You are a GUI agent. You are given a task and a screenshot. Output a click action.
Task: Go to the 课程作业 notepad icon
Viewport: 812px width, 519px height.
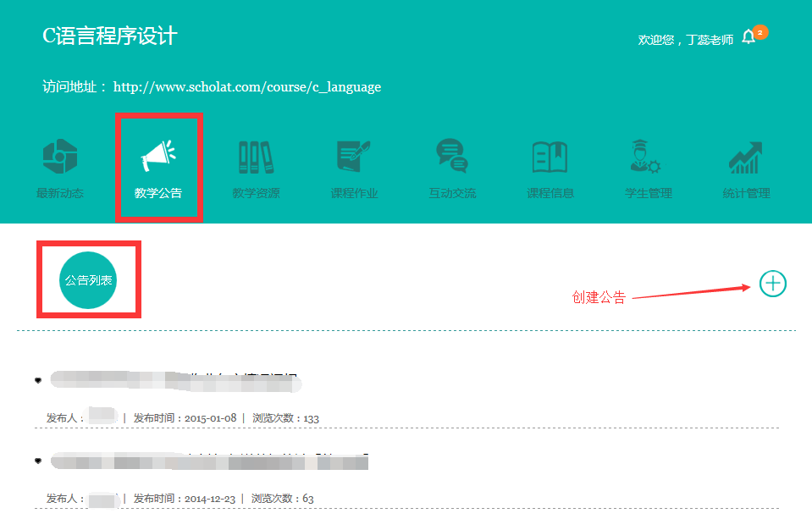pos(354,157)
